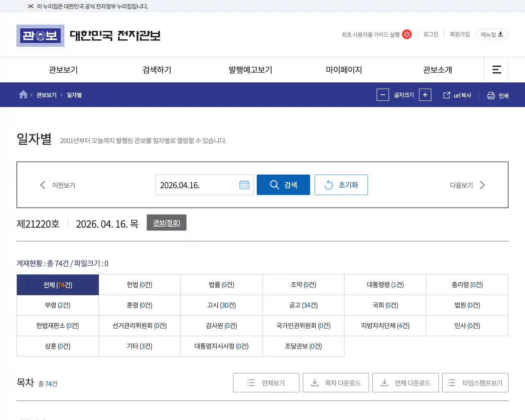Open the hamburger menu at top right
This screenshot has width=525, height=420.
click(496, 70)
